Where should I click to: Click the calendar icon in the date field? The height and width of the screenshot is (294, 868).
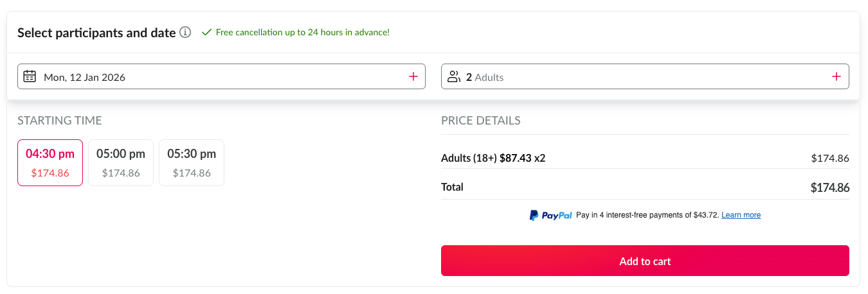pyautogui.click(x=30, y=76)
